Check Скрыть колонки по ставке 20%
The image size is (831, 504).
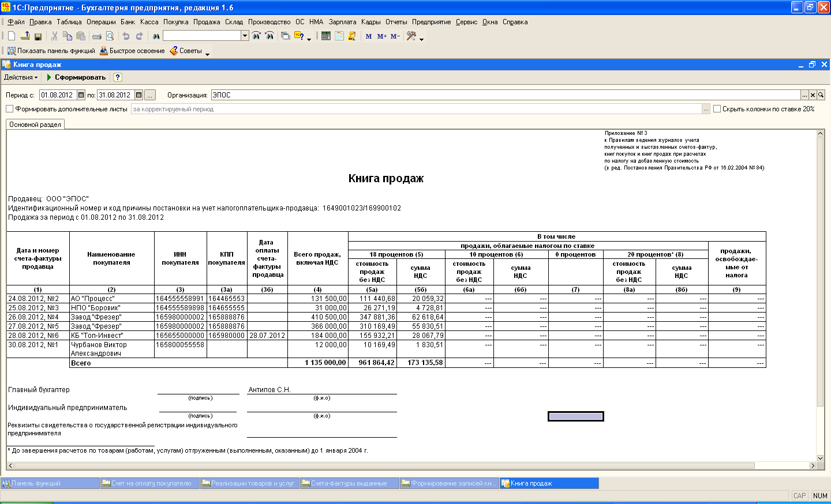(717, 109)
